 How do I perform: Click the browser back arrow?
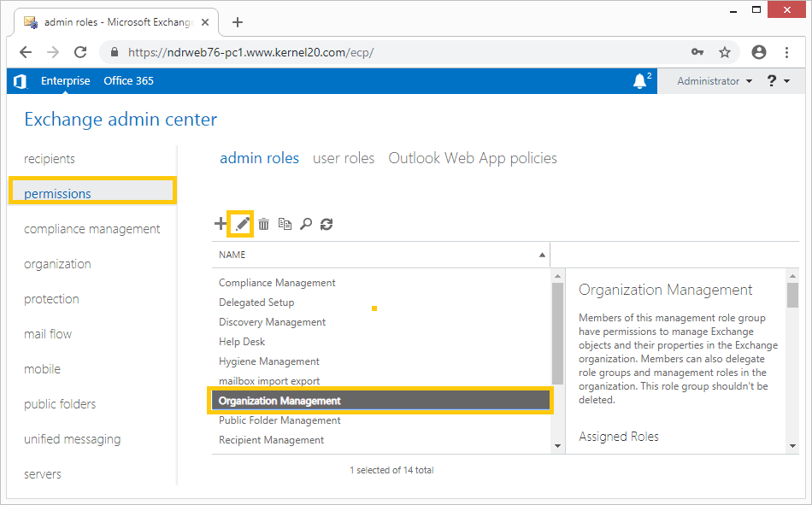pos(26,52)
